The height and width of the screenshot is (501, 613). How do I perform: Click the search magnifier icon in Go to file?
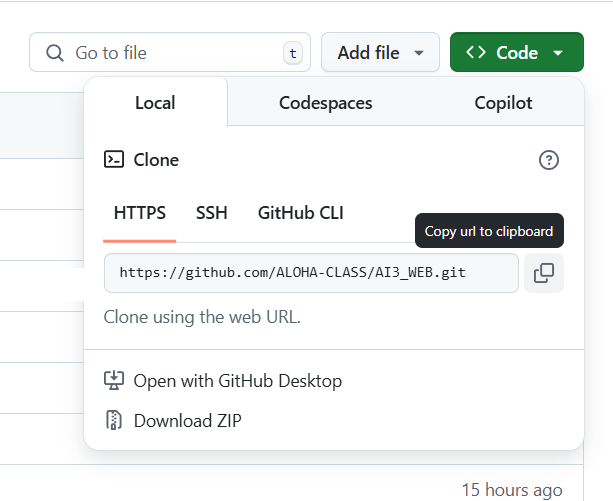[55, 53]
